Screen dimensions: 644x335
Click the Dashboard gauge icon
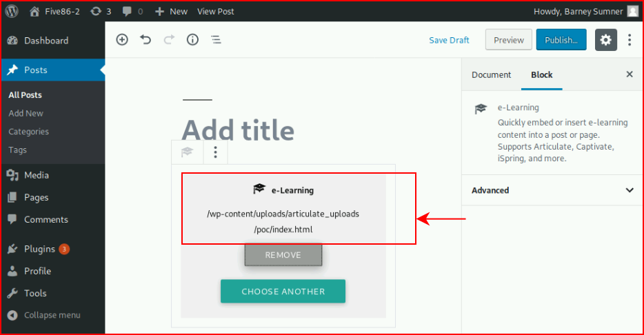pos(12,40)
